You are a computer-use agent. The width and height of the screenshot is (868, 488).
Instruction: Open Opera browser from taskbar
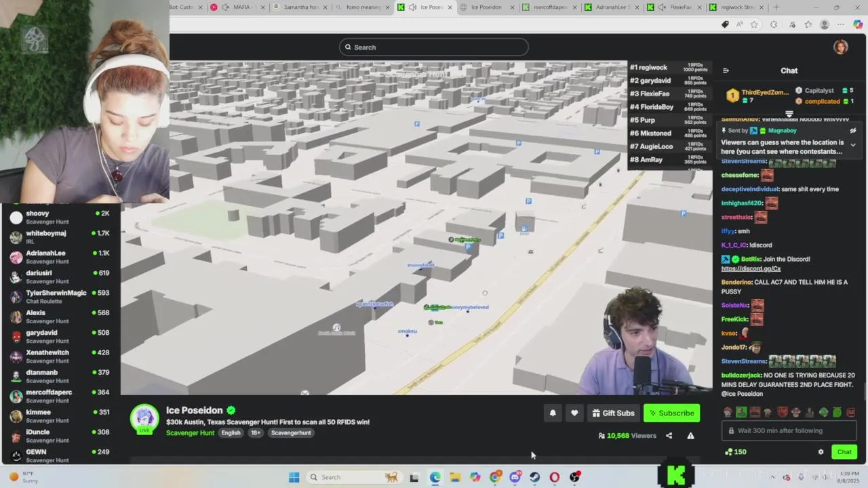[555, 477]
